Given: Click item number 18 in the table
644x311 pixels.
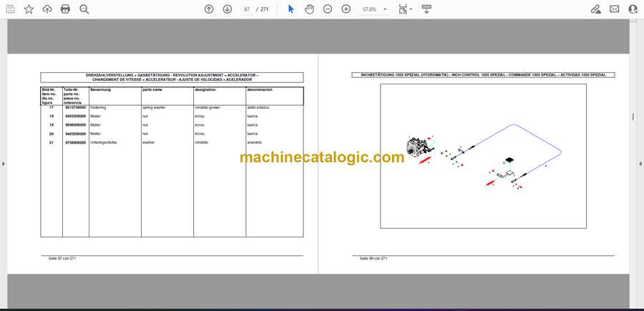Looking at the screenshot, I should coord(51,116).
